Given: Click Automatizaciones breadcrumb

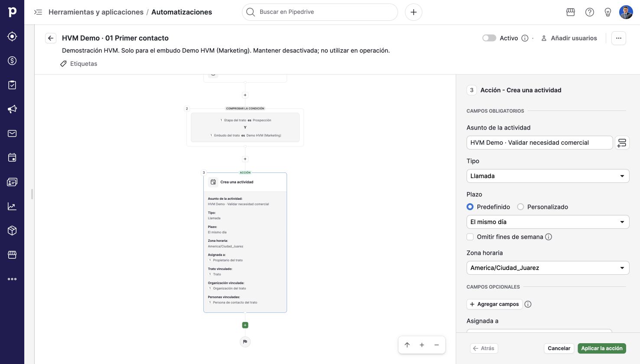Looking at the screenshot, I should (182, 12).
